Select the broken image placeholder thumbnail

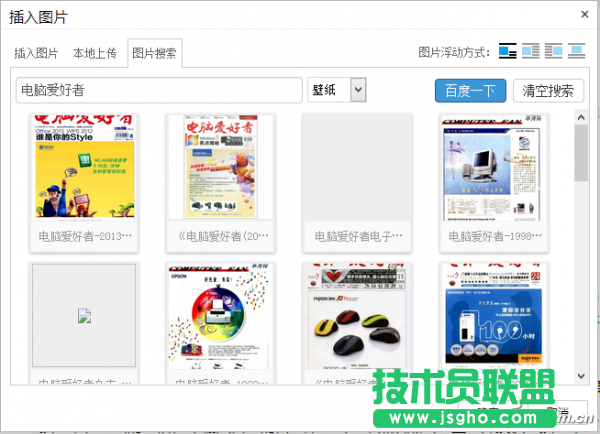point(84,315)
